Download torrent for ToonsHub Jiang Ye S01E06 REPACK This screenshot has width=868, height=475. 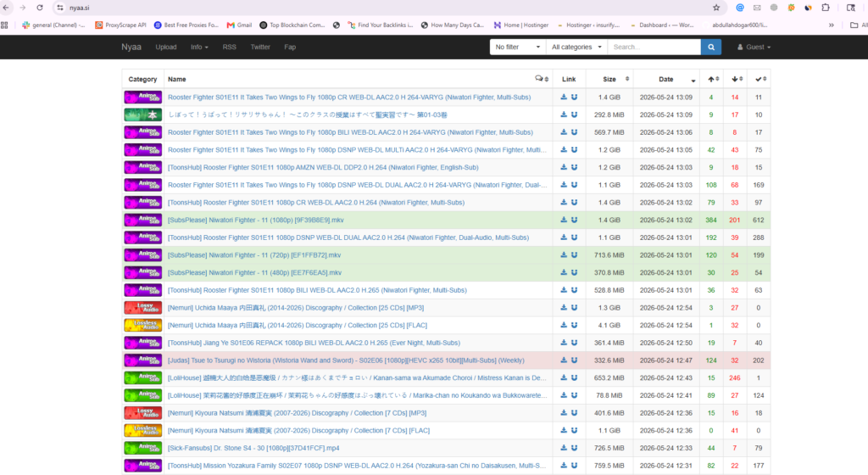pyautogui.click(x=564, y=343)
